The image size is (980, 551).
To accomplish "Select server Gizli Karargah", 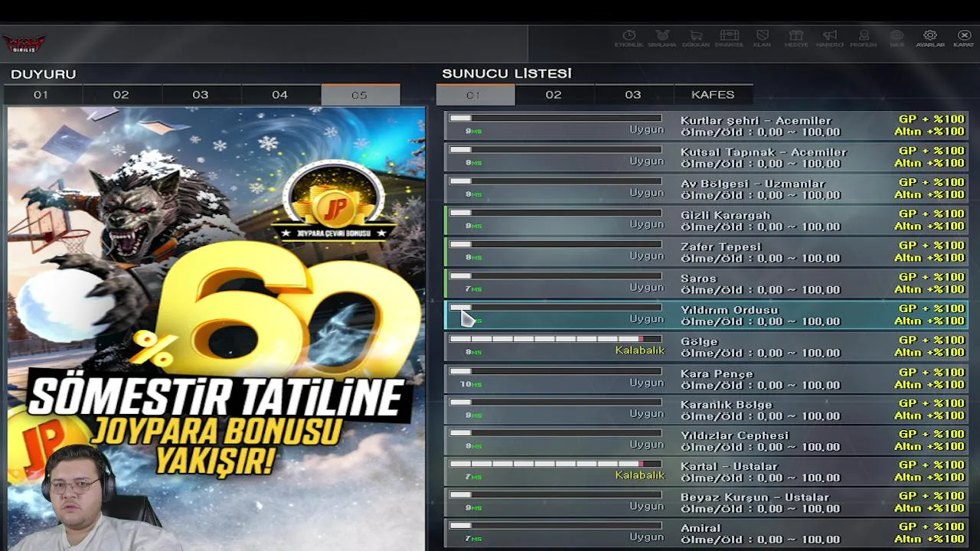I will 706,220.
